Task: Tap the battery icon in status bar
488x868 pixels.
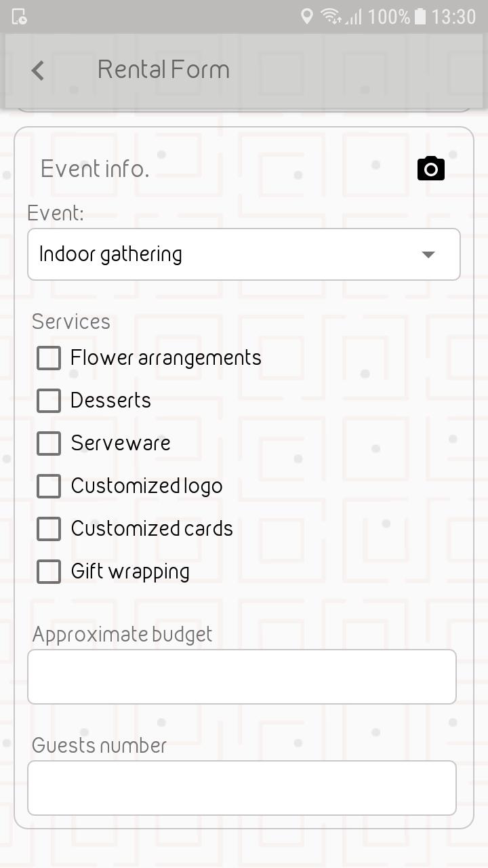Action: [420, 16]
